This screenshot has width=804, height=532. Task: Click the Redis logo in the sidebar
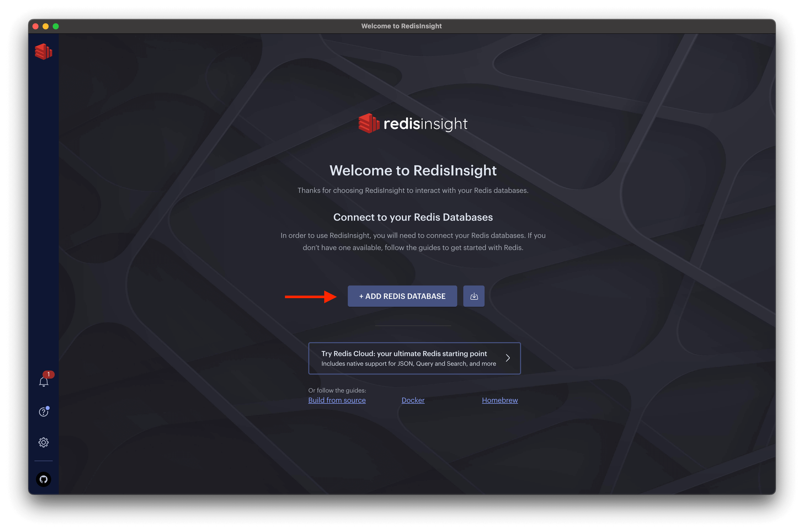pos(44,52)
